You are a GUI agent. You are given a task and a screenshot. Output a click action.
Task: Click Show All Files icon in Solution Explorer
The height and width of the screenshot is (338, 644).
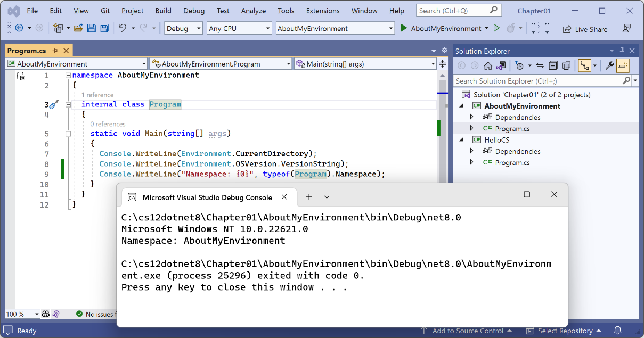pos(566,66)
